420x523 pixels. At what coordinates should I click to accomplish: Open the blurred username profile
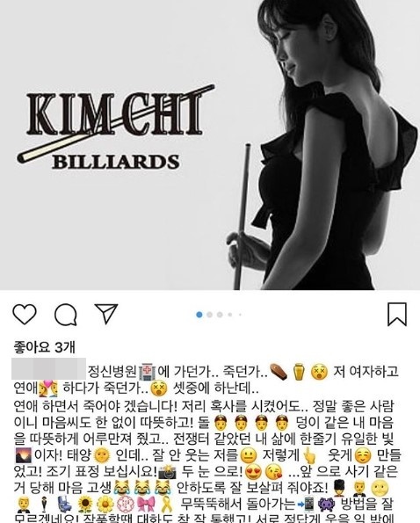(x=48, y=368)
